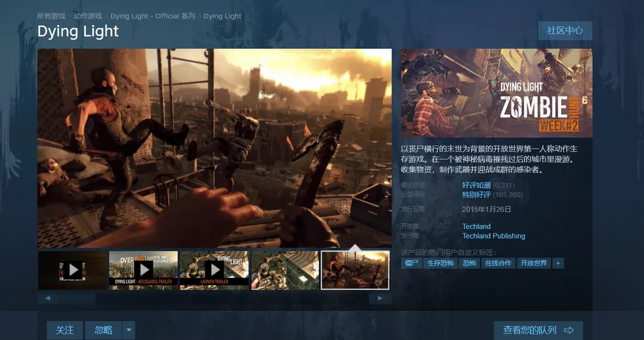The width and height of the screenshot is (644, 340).
Task: Select the 开放世界 tag
Action: 534,263
